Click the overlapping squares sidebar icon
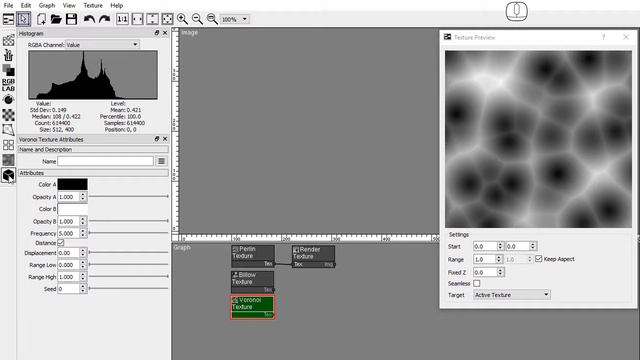The width and height of the screenshot is (640, 360). tap(8, 70)
